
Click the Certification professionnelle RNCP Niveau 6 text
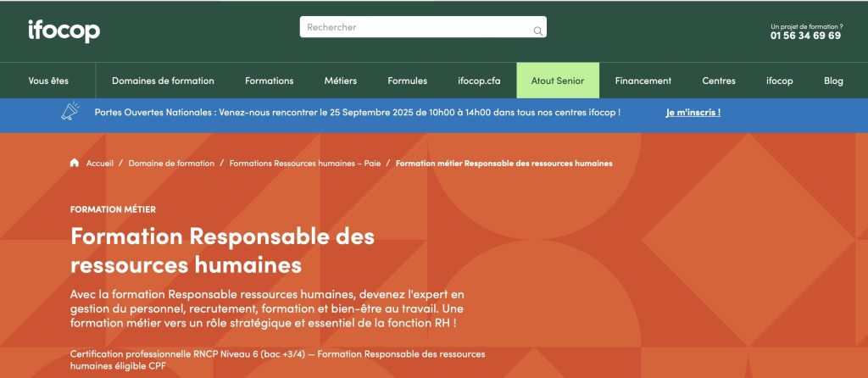point(278,359)
